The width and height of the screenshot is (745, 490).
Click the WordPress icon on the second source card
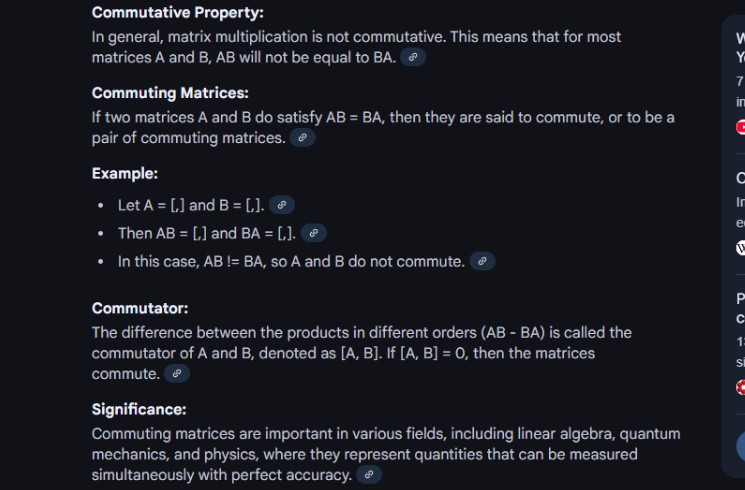pyautogui.click(x=741, y=248)
